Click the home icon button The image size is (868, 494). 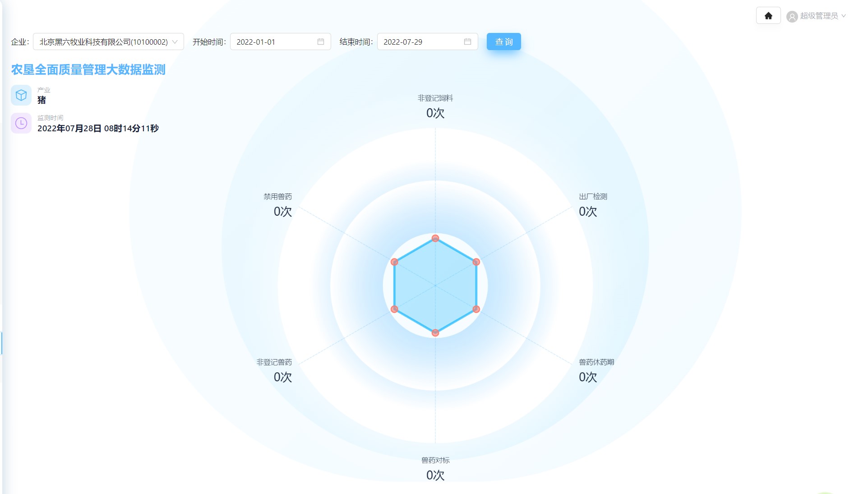coord(768,16)
